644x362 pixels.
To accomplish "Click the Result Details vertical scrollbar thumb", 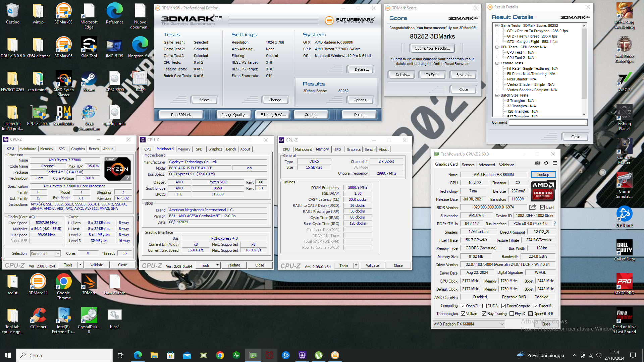I will pos(584,64).
